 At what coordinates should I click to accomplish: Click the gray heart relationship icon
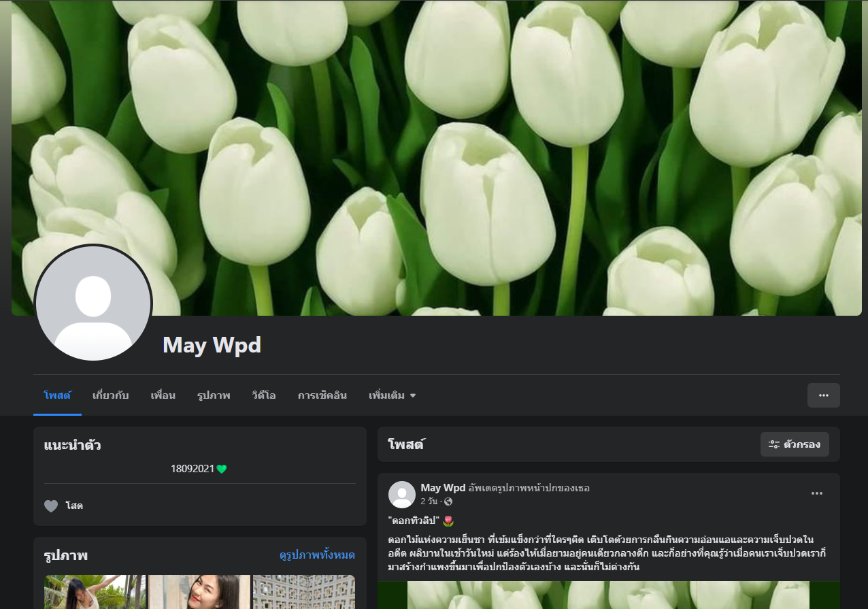51,506
